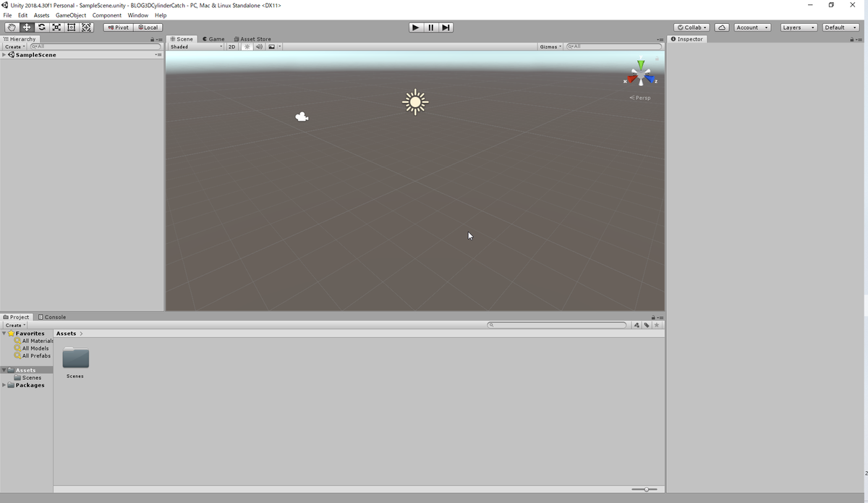Toggle Persp projection label
868x503 pixels.
click(x=640, y=98)
